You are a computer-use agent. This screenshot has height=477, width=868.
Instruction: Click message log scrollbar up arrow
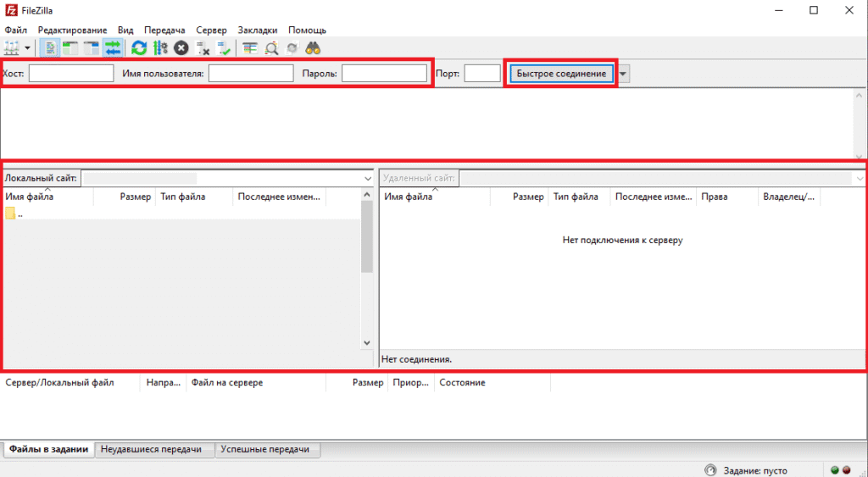click(860, 95)
